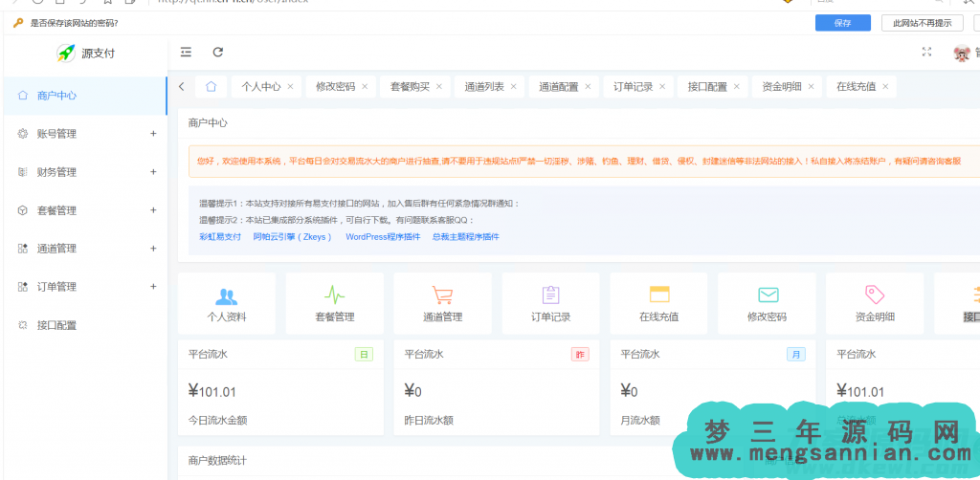Viewport: 980px width, 480px height.
Task: Toggle fullscreen mode icon
Action: coord(926,53)
